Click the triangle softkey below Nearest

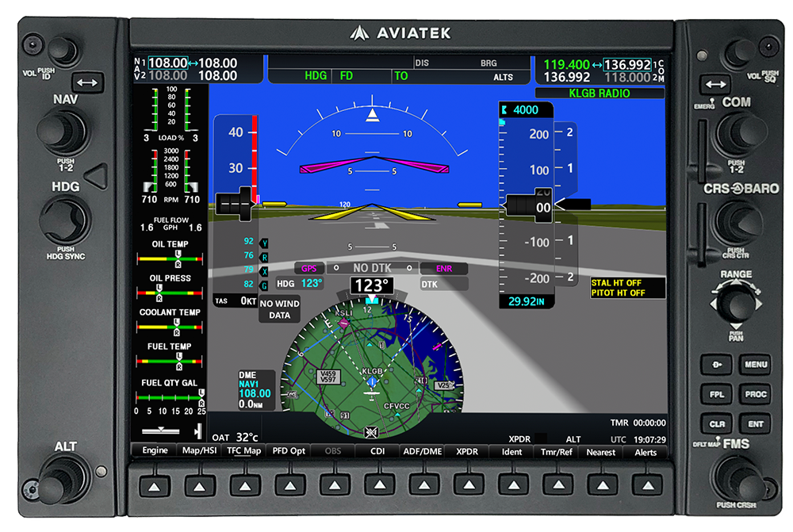[x=603, y=485]
